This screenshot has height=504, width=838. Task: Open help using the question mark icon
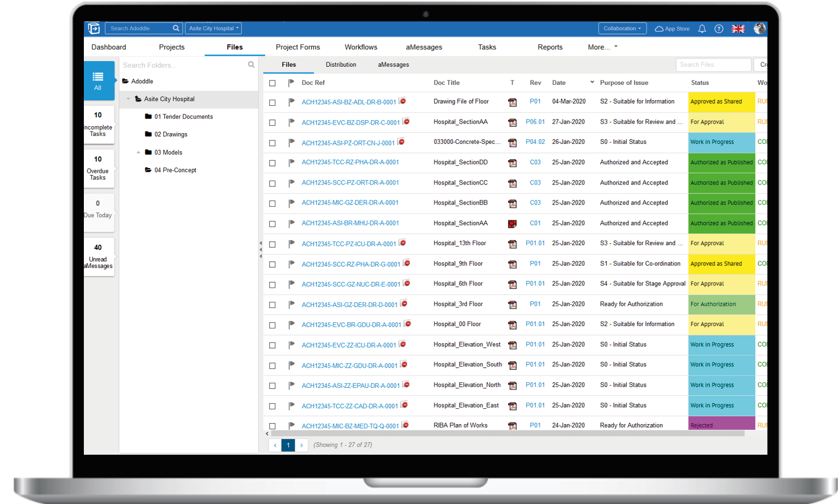point(720,28)
